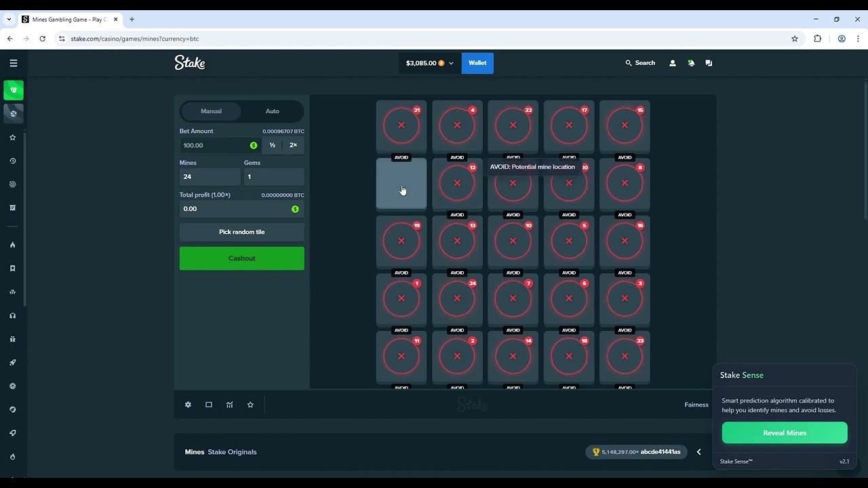Click mine tile numbered 19
The height and width of the screenshot is (488, 868).
point(401,241)
